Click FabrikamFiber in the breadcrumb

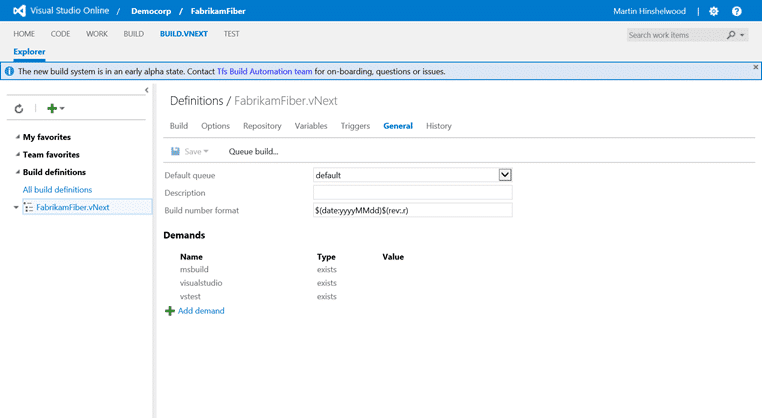pos(218,11)
